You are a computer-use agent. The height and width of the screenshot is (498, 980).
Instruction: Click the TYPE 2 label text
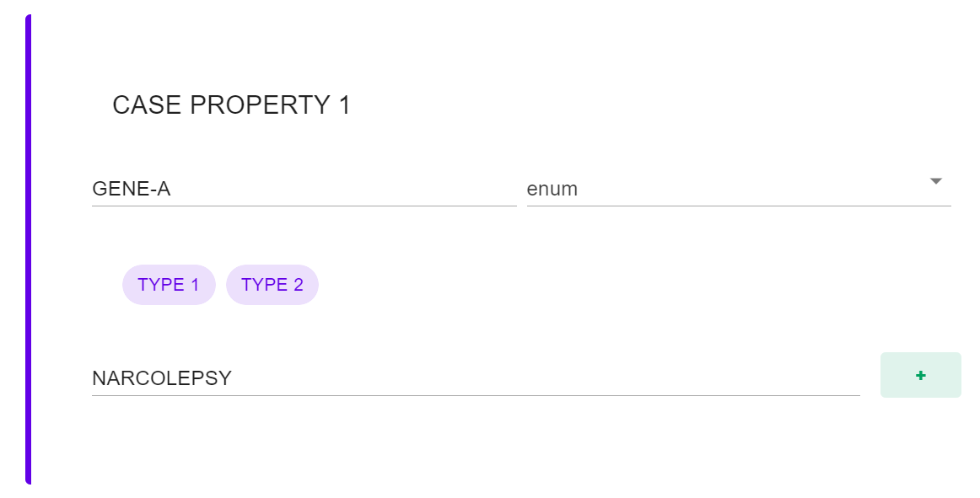pyautogui.click(x=272, y=285)
